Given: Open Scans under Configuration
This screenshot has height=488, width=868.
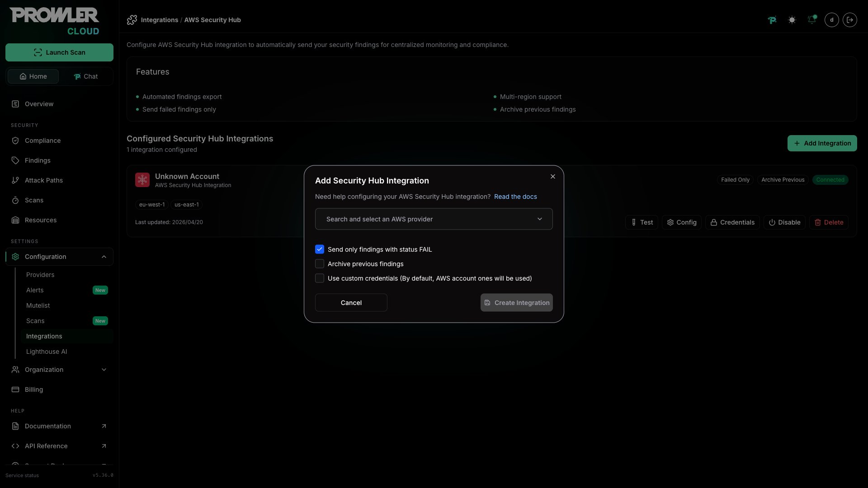Looking at the screenshot, I should [35, 321].
